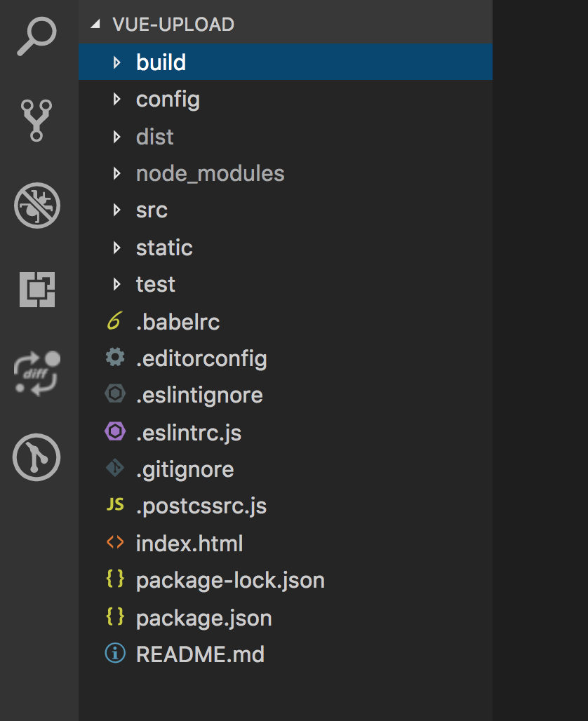Open the Source Control view icon

36,120
